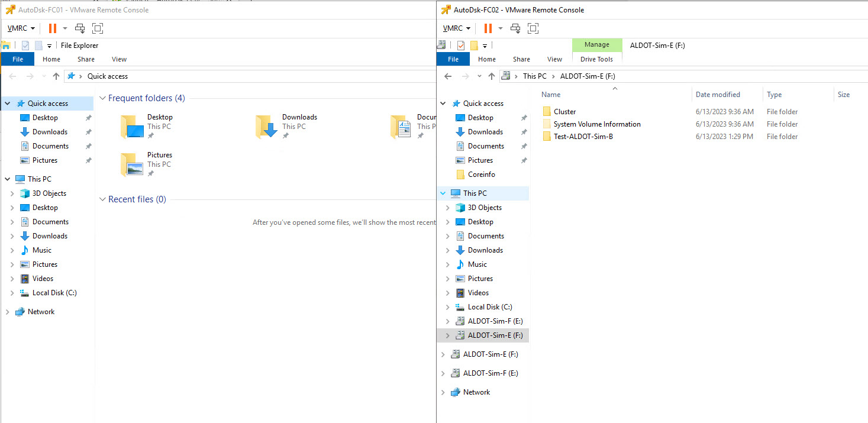Customize Quick Access Toolbar arrow in FC02 Explorer

(x=485, y=46)
